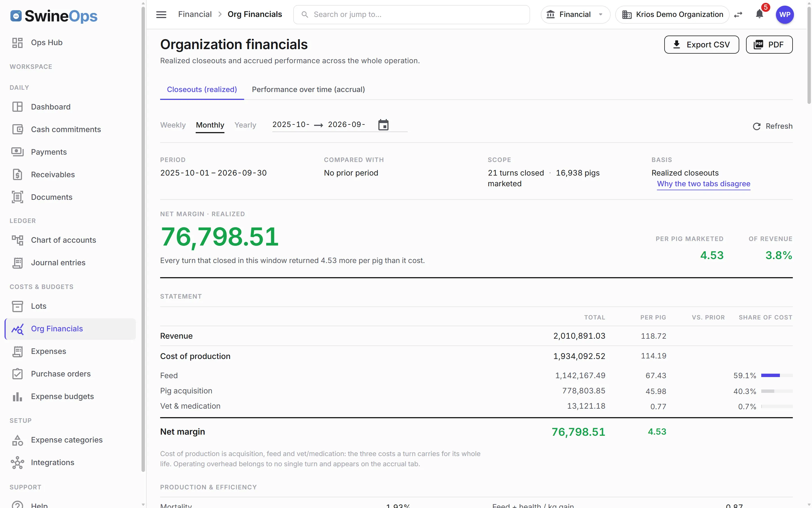The height and width of the screenshot is (508, 812).
Task: Click the end date 2026-09 field
Action: point(347,125)
